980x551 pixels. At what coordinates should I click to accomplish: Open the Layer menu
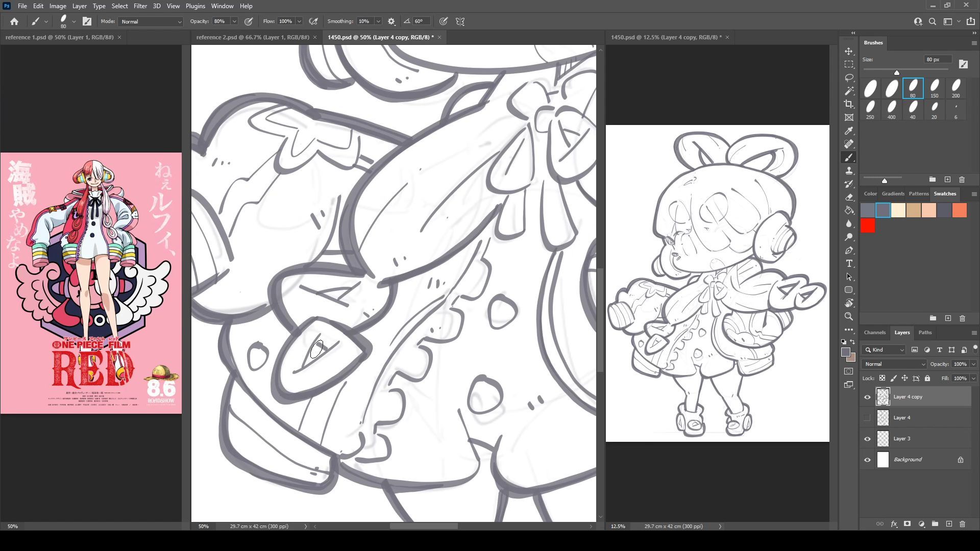79,6
